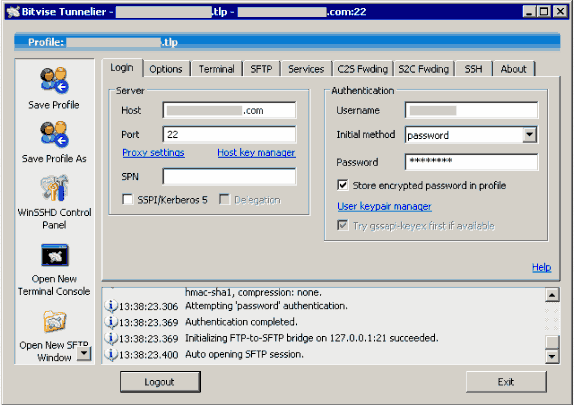Image resolution: width=574 pixels, height=405 pixels.
Task: Switch to the SSH tab
Action: click(x=473, y=69)
